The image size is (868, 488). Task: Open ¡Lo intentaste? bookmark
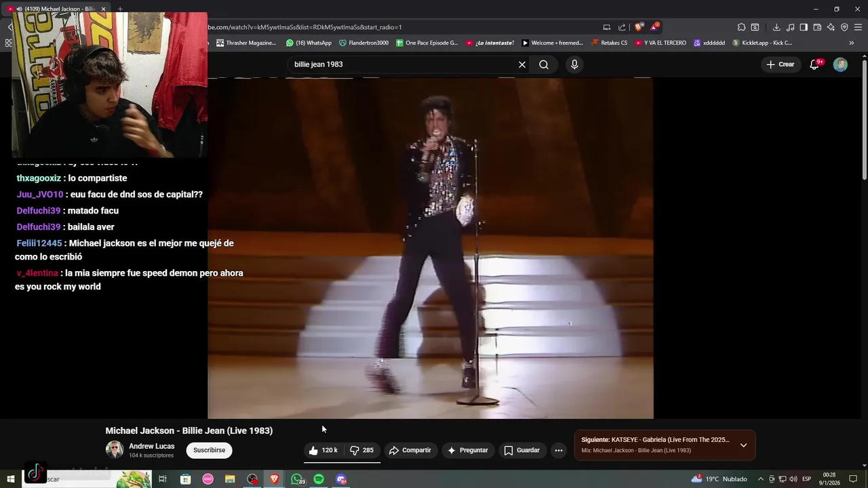tap(490, 43)
